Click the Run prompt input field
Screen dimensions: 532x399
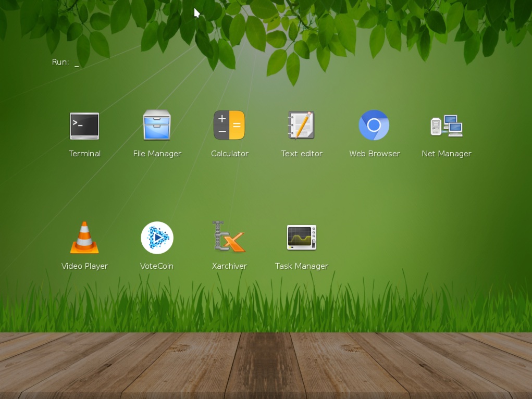coord(77,62)
